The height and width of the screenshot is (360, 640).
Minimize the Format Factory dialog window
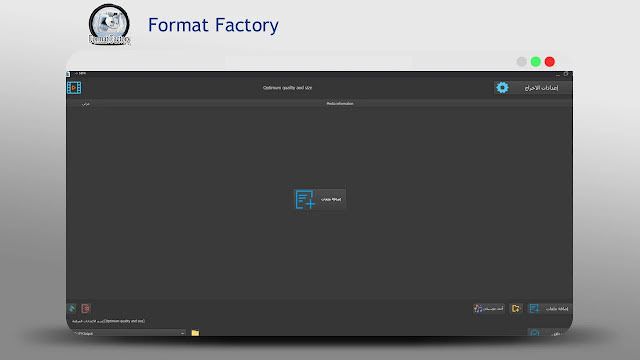(558, 74)
